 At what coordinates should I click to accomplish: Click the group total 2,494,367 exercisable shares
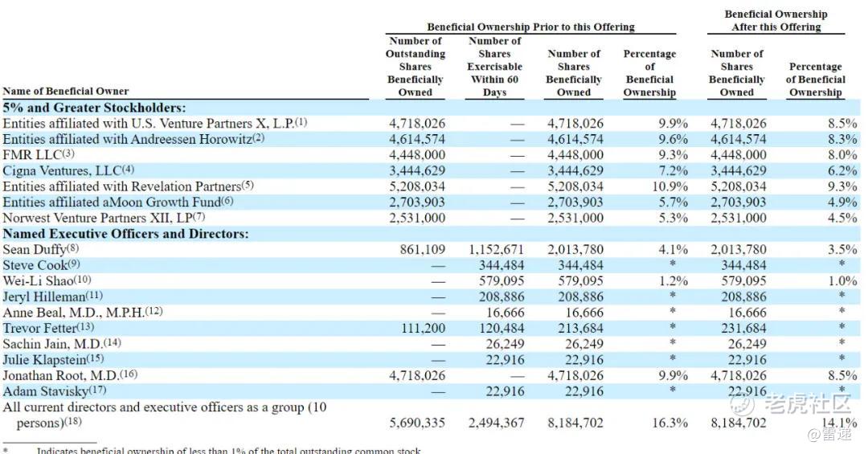496,423
